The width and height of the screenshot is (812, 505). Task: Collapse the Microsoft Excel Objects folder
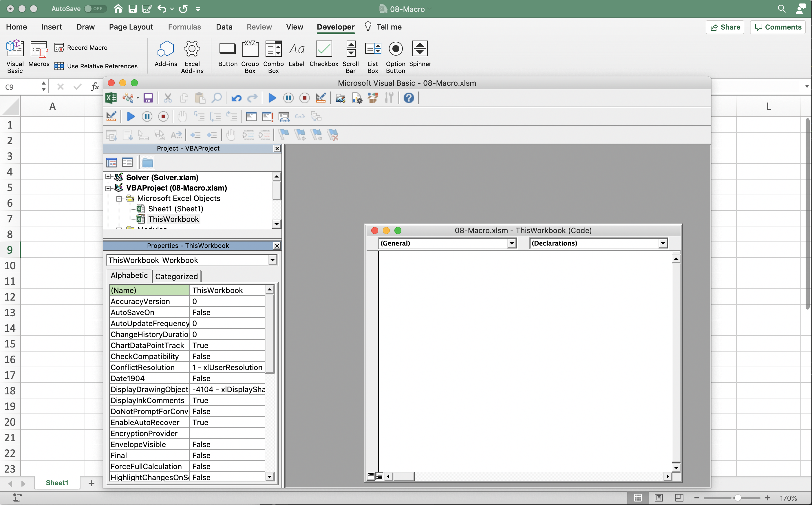(x=118, y=199)
